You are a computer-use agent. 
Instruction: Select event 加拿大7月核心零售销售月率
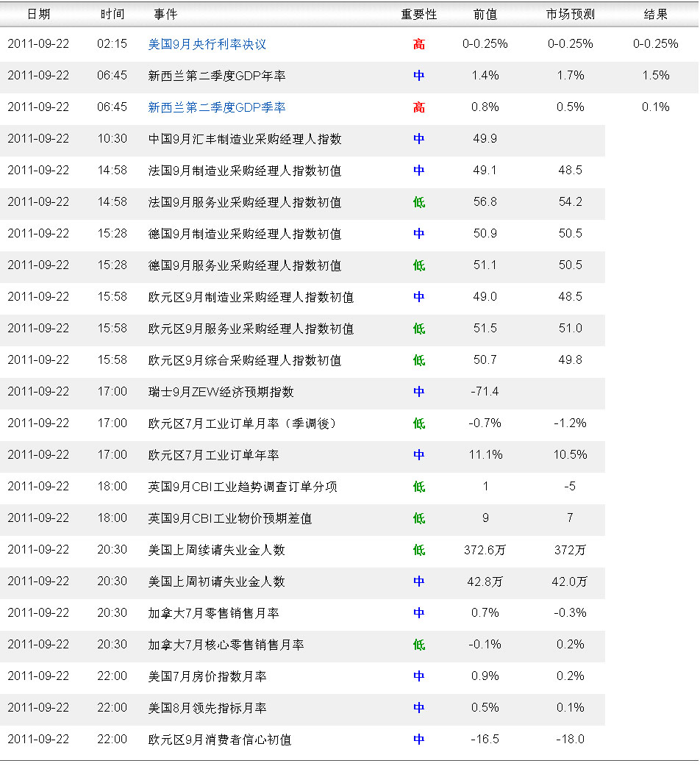tap(226, 645)
